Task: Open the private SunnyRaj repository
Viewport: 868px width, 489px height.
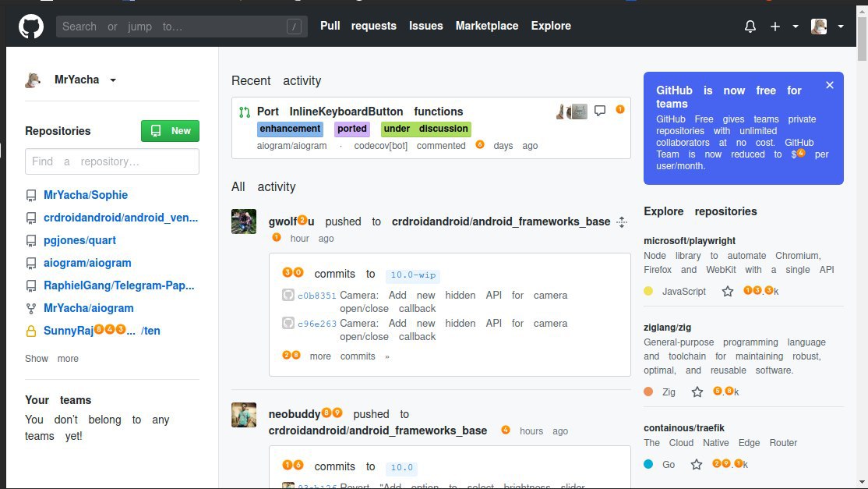Action: coord(102,331)
